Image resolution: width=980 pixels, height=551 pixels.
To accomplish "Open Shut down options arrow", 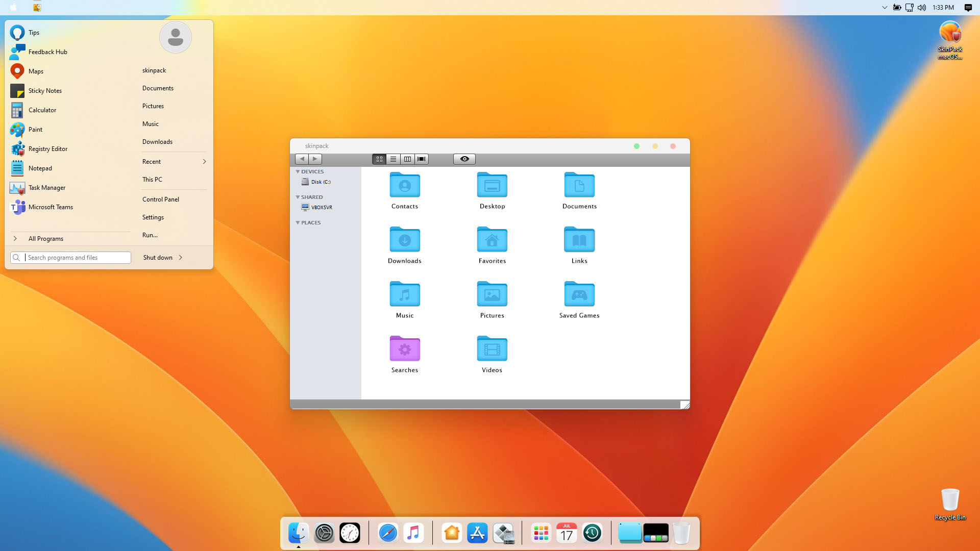I will click(181, 258).
